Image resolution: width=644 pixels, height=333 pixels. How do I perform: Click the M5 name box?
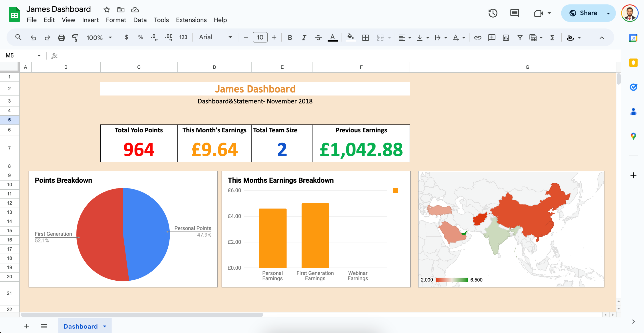(20, 55)
